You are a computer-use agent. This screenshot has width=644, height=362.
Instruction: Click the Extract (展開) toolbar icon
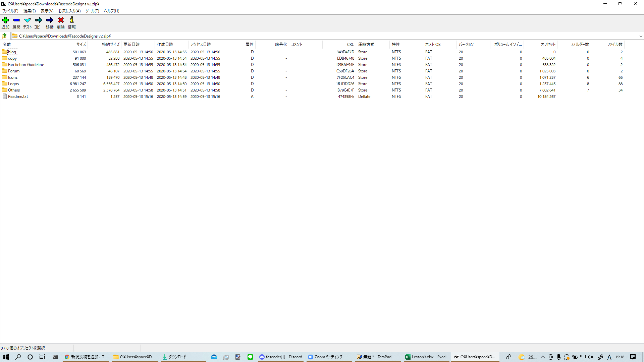click(x=16, y=20)
